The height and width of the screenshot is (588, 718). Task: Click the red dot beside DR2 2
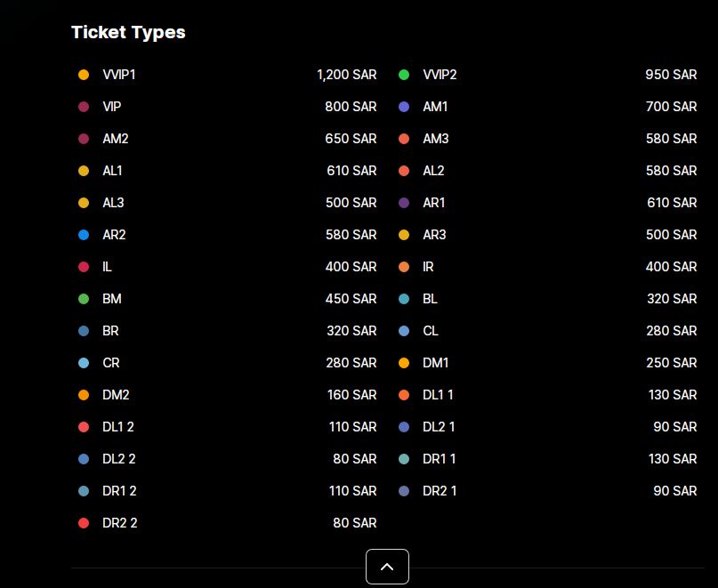(84, 523)
